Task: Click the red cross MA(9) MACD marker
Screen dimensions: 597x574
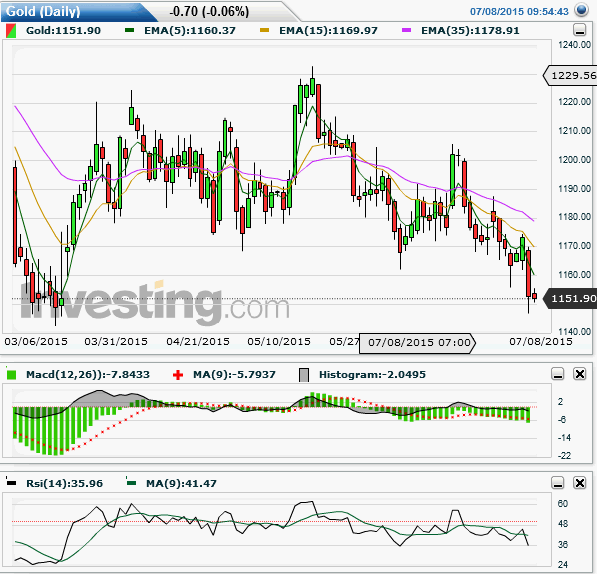Action: [x=177, y=375]
